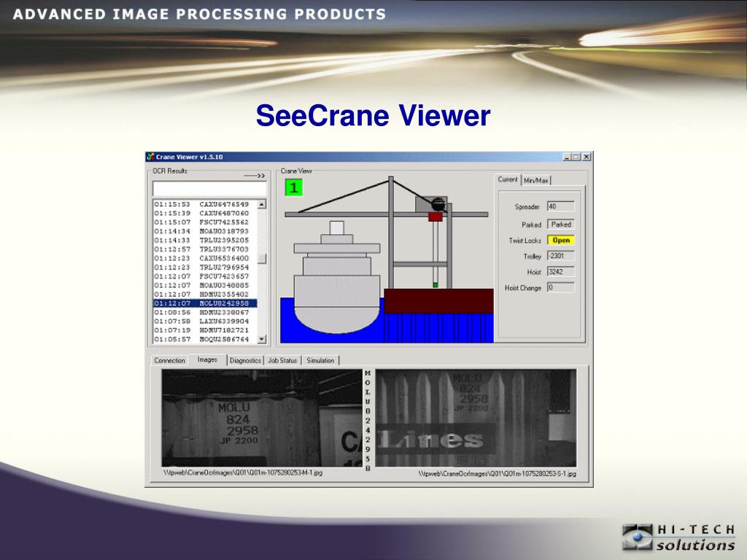Click the Trolley value field showing -2301
This screenshot has height=560, width=747.
(561, 256)
